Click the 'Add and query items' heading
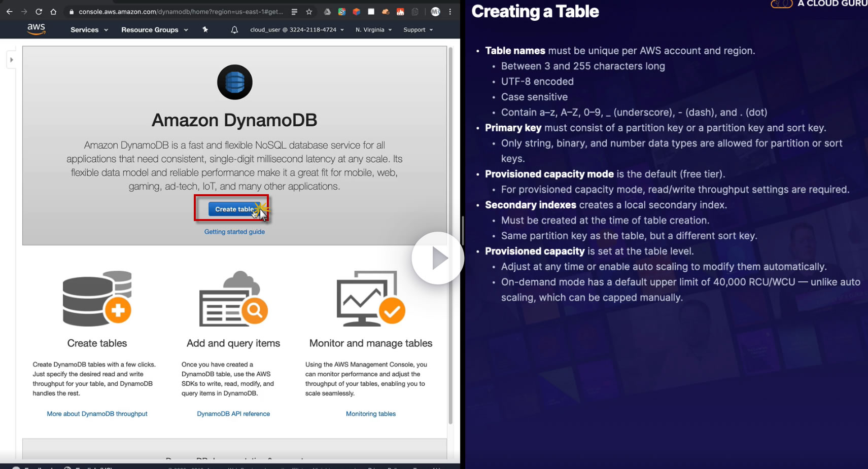The width and height of the screenshot is (868, 469). [233, 343]
